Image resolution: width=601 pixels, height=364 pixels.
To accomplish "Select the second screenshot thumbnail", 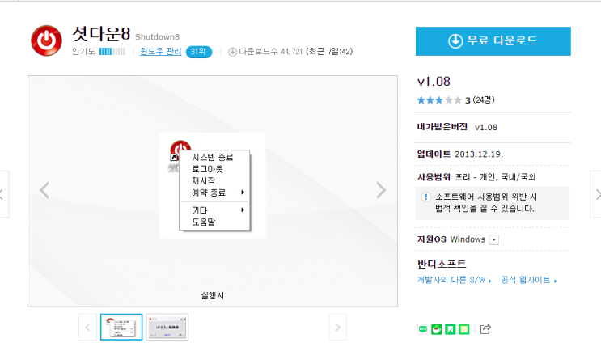I will pyautogui.click(x=167, y=328).
